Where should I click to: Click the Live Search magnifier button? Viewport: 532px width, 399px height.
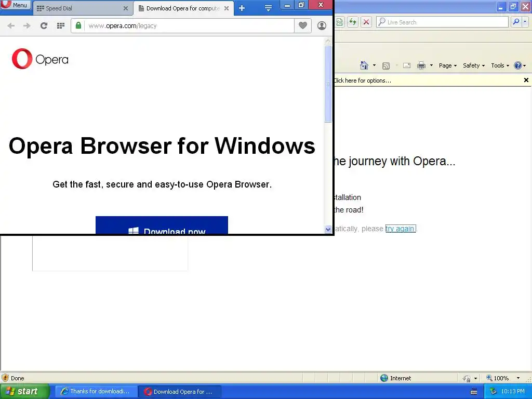coord(516,22)
